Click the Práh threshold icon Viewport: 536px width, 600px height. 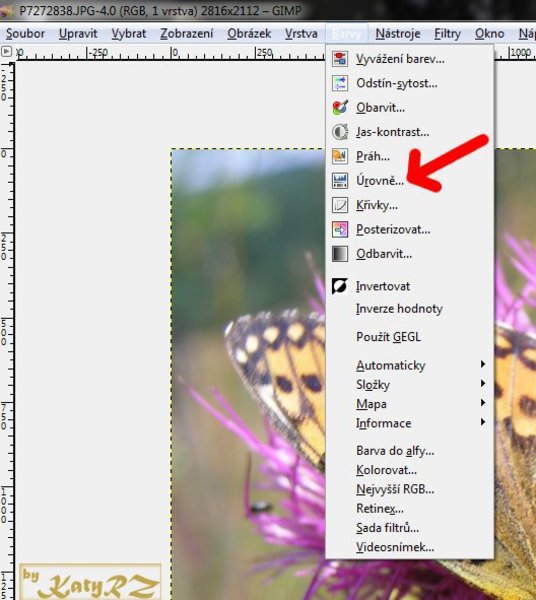coord(340,156)
